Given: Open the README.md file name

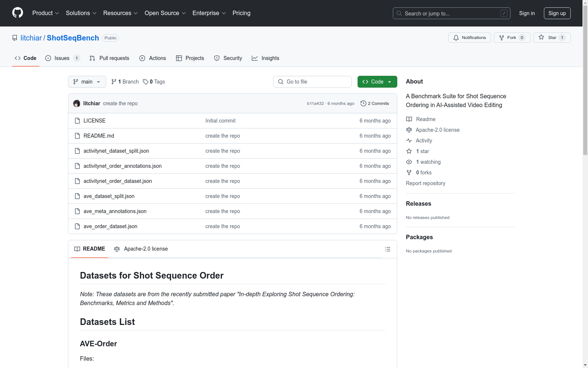Looking at the screenshot, I should point(99,136).
